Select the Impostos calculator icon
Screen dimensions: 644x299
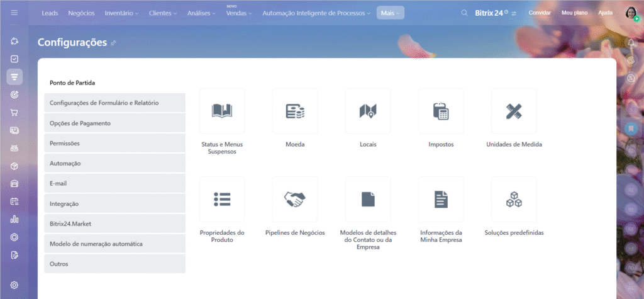441,111
